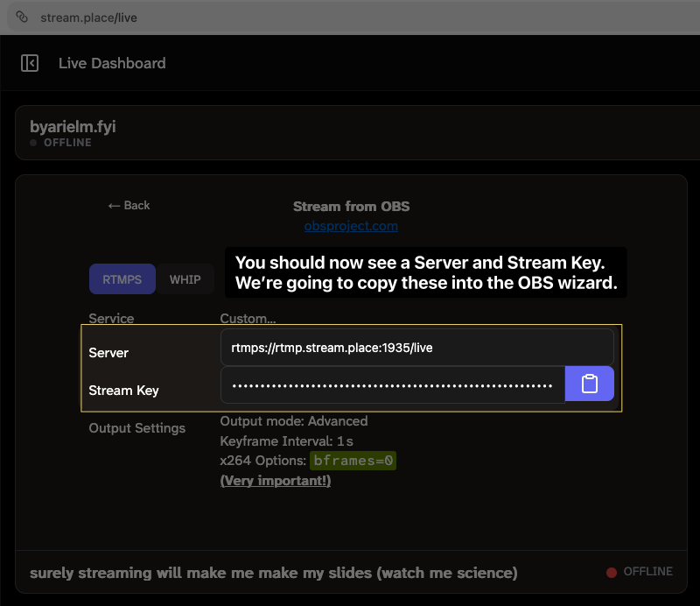700x606 pixels.
Task: Click the bframes=0 code snippet
Action: (x=353, y=461)
